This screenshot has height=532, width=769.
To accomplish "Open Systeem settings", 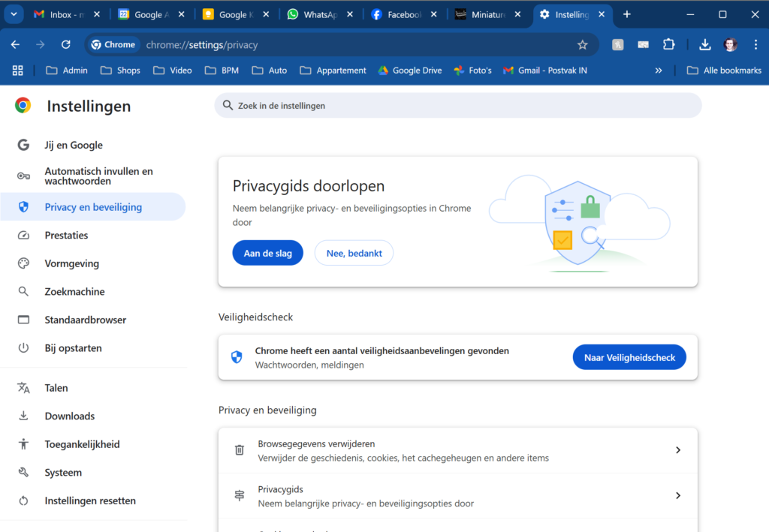I will point(93,472).
